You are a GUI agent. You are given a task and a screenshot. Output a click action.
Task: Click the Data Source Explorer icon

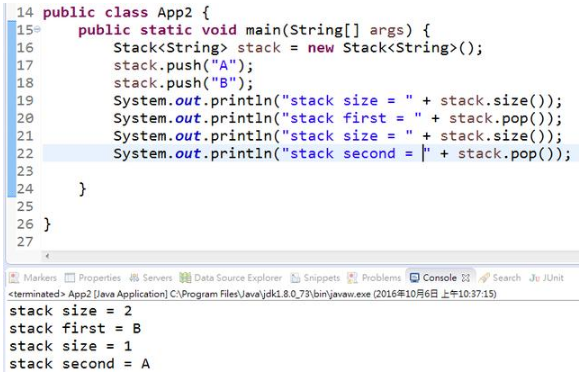(185, 278)
